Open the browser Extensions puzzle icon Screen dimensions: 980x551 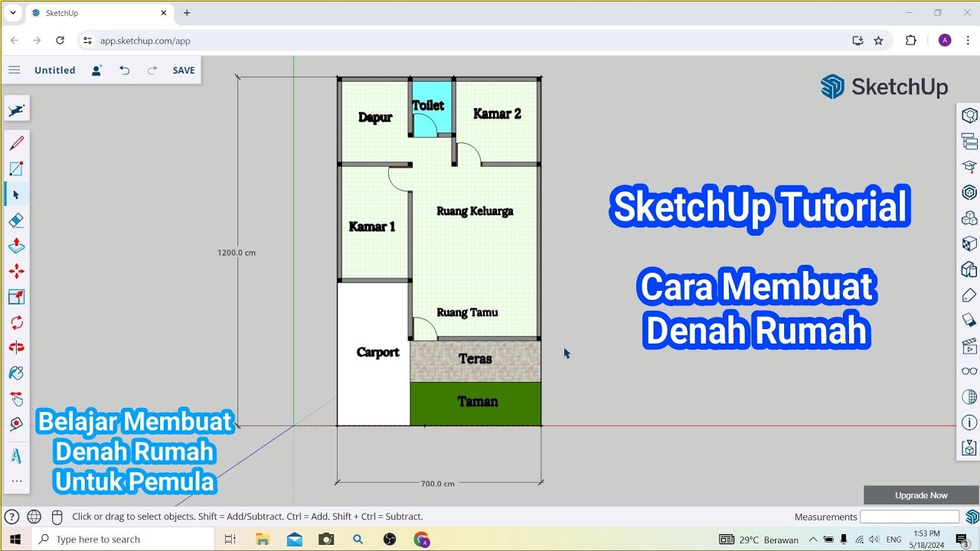910,41
